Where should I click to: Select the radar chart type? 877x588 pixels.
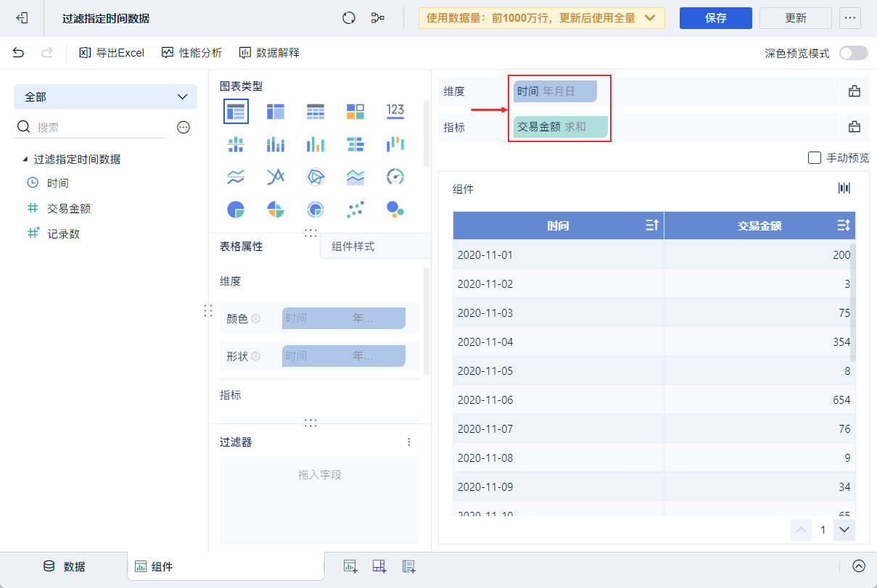tap(316, 176)
